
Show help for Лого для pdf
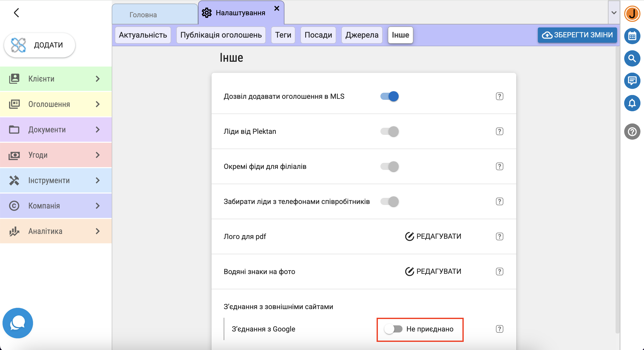tap(499, 236)
